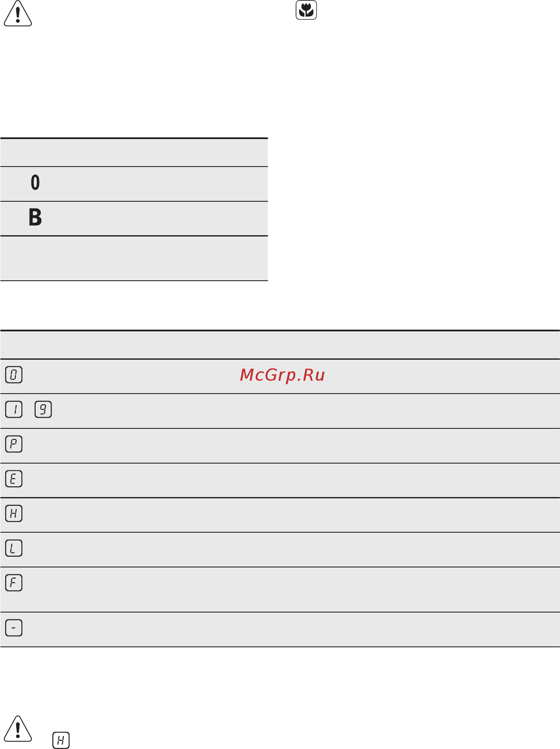This screenshot has width=560, height=749.
Task: Click the F display symbol icon
Action: (14, 583)
